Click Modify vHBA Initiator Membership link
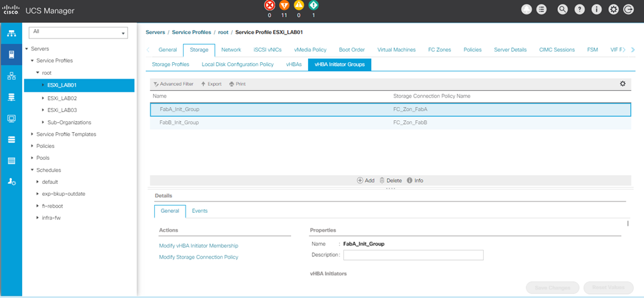Viewport: 644px width, 299px height. pos(198,245)
